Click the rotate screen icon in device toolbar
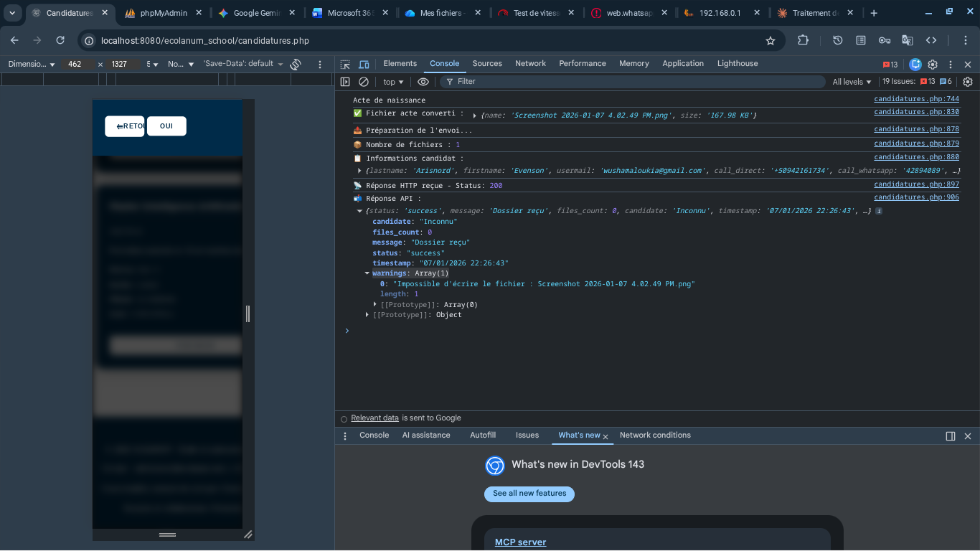The width and height of the screenshot is (980, 551). [x=295, y=65]
